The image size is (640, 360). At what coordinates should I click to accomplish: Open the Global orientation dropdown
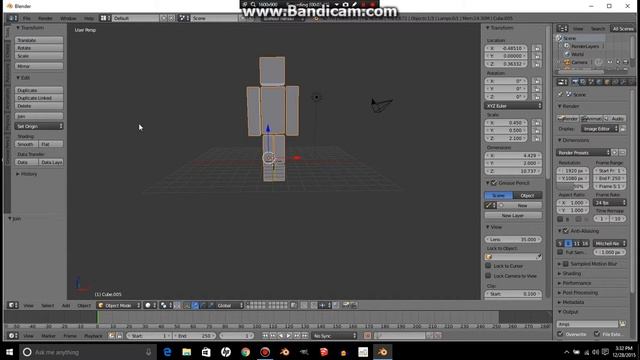(229, 305)
